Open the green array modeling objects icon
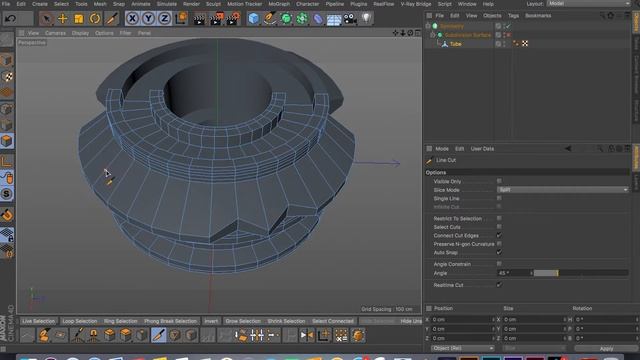The image size is (640, 360). [x=302, y=18]
